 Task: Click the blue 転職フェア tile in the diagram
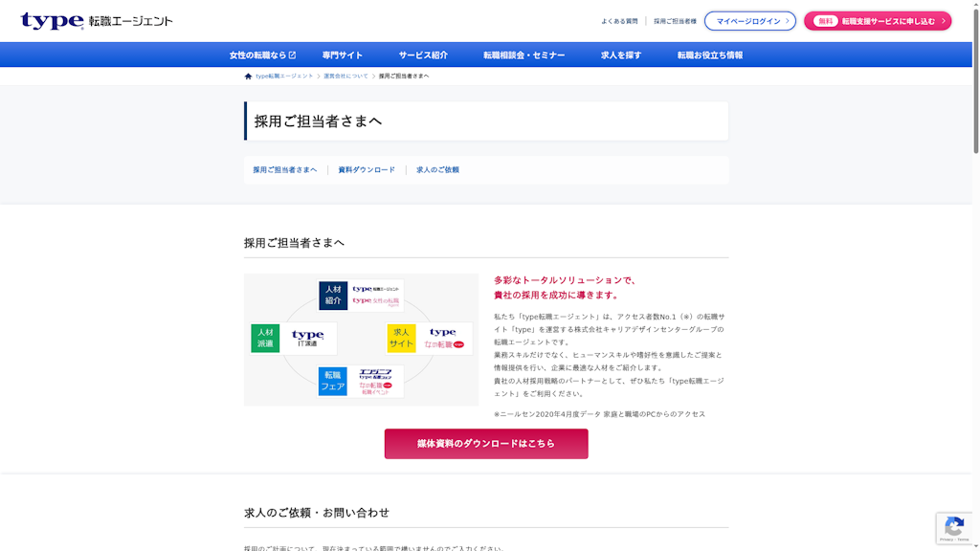click(332, 381)
